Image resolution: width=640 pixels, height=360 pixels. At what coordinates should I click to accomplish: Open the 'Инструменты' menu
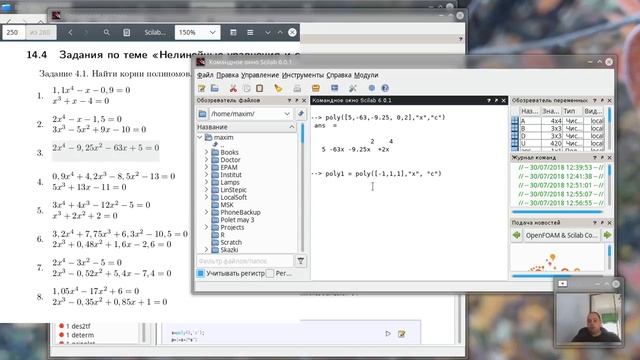click(x=302, y=75)
